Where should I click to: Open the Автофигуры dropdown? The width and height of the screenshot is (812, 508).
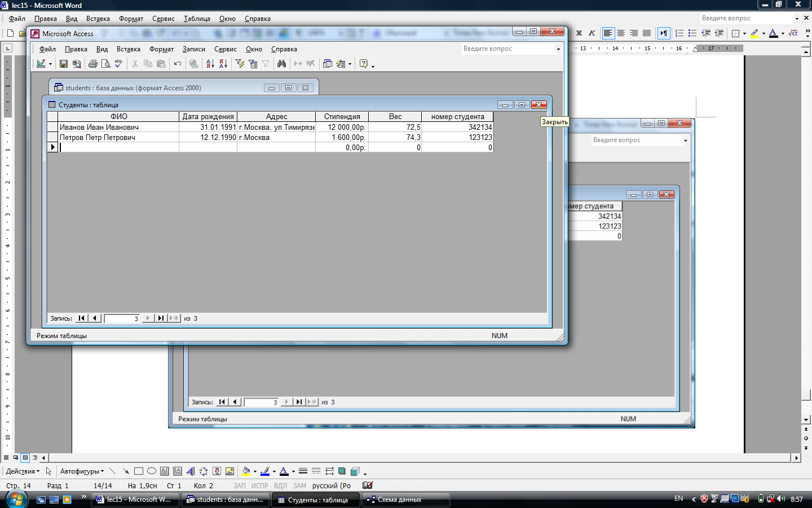82,471
